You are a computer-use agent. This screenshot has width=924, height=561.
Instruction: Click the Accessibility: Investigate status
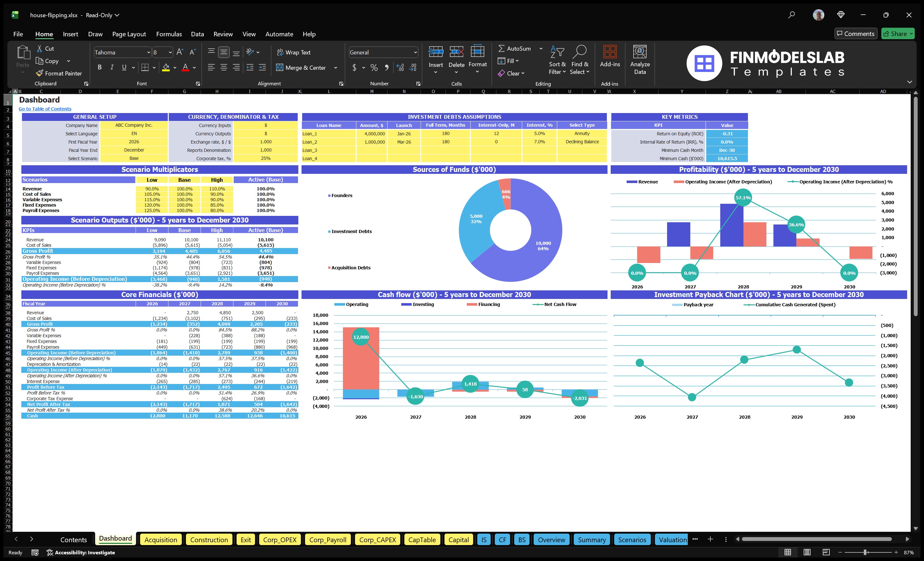coord(81,552)
